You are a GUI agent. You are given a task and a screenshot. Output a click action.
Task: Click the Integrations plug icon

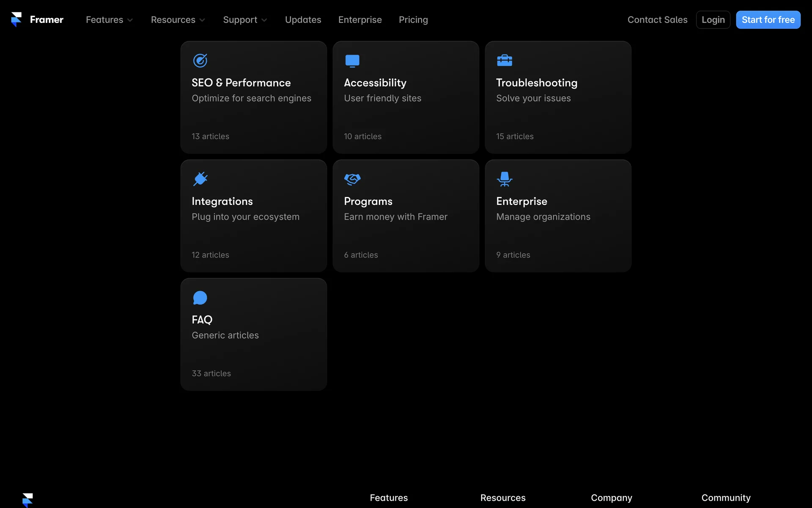200,179
